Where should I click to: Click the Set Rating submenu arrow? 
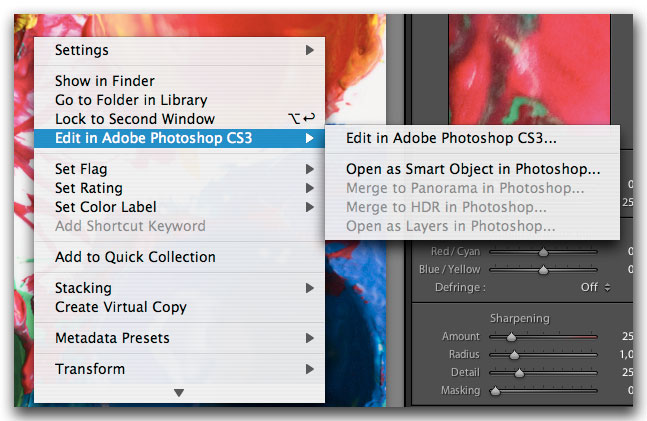[x=310, y=188]
